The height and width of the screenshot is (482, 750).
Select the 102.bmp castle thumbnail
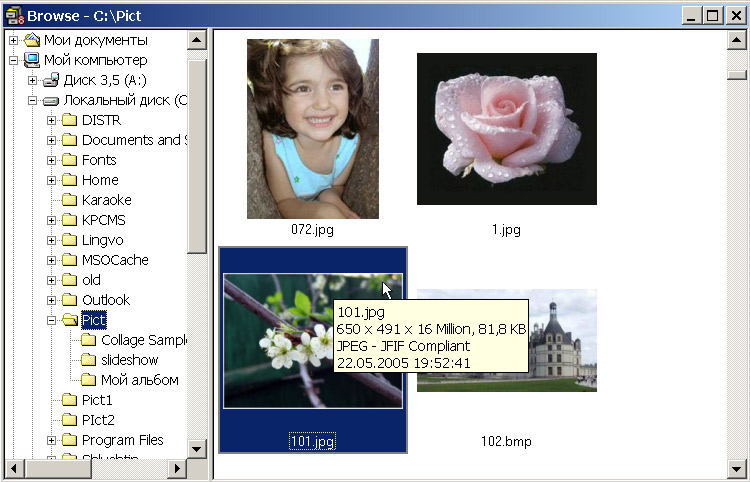pyautogui.click(x=506, y=340)
